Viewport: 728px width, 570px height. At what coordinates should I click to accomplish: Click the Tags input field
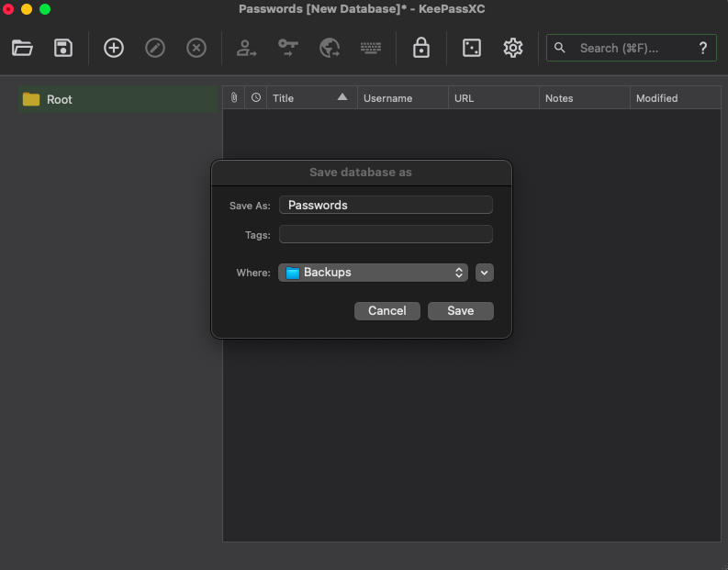[x=386, y=235]
